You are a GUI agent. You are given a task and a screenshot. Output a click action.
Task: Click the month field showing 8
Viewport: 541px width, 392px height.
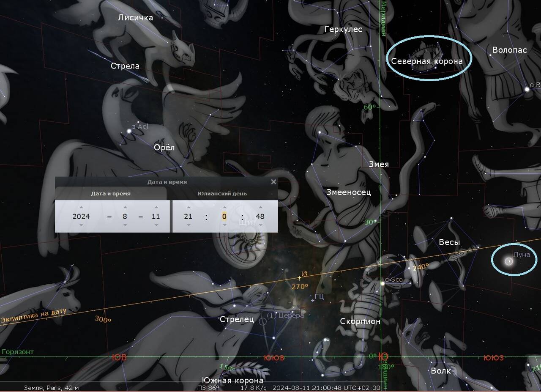click(x=125, y=217)
